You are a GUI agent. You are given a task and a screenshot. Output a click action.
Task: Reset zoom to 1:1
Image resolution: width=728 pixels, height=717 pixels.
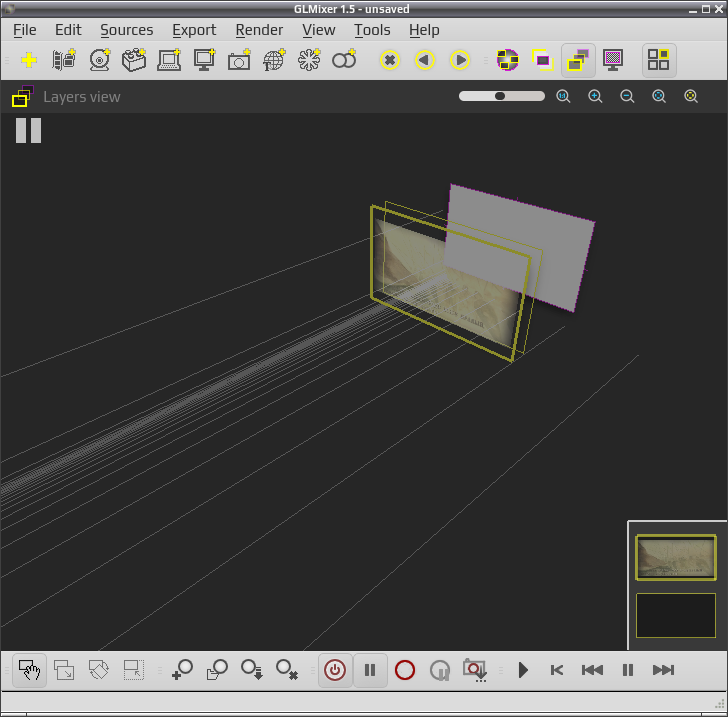point(563,97)
